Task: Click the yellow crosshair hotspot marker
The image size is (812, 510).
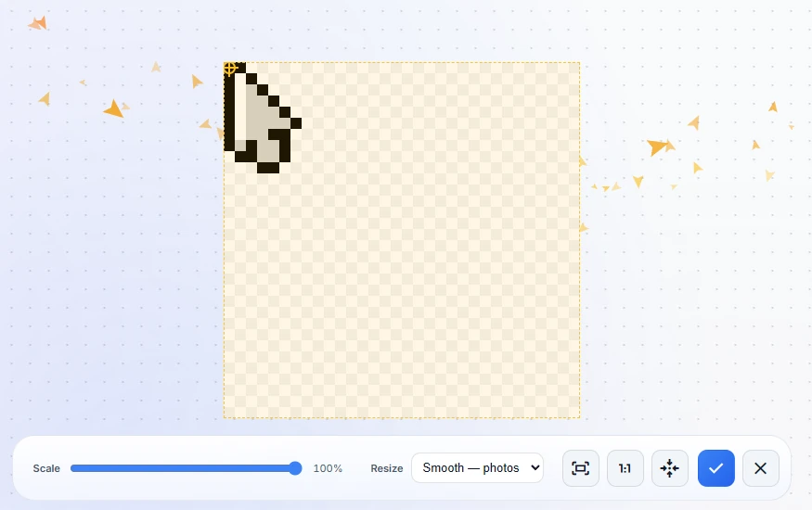Action: point(230,69)
